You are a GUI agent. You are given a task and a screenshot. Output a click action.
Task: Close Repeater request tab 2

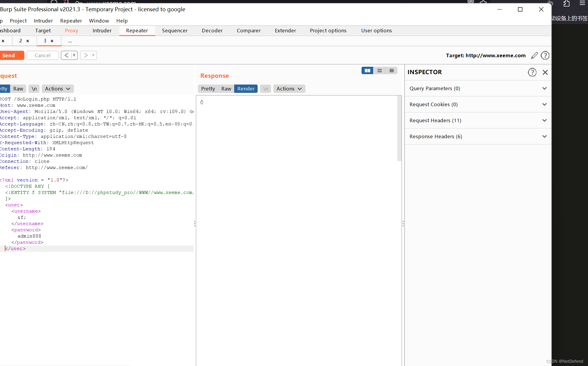[x=28, y=41]
